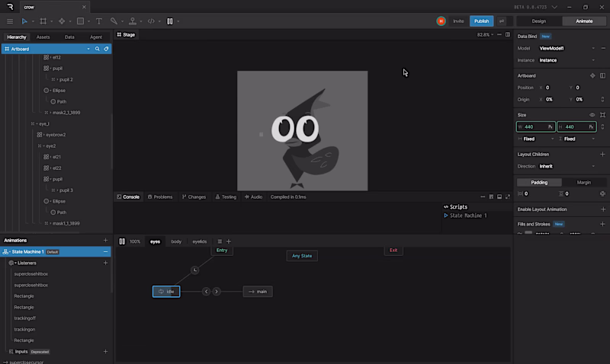This screenshot has height=364, width=610.
Task: Select the Artboard frame tool
Action: pos(43,21)
